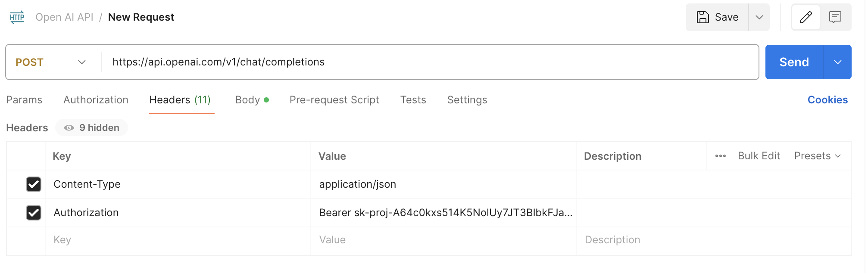Click the blue Send button

(x=794, y=62)
